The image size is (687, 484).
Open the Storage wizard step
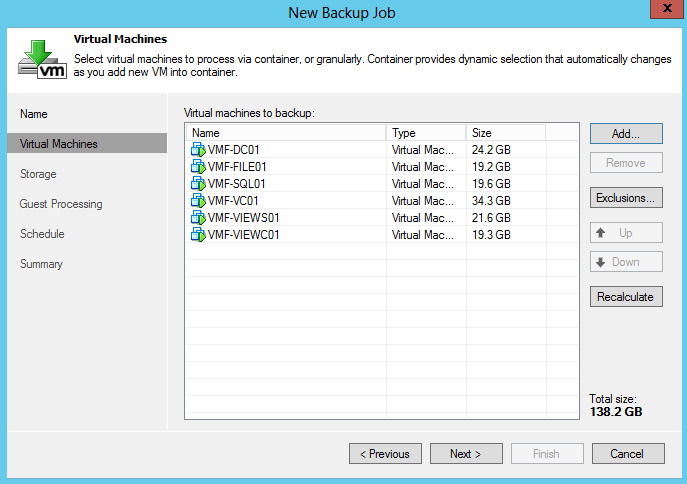38,174
